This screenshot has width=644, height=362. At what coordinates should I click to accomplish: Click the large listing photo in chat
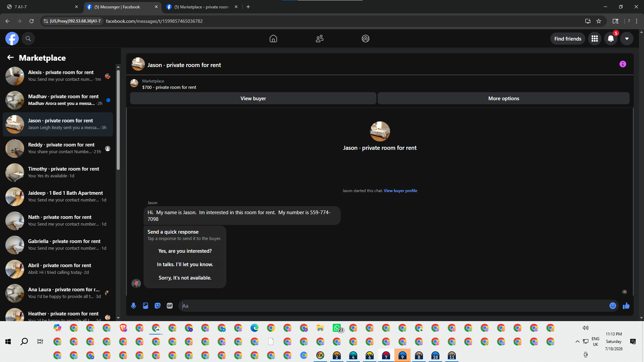coord(380,131)
